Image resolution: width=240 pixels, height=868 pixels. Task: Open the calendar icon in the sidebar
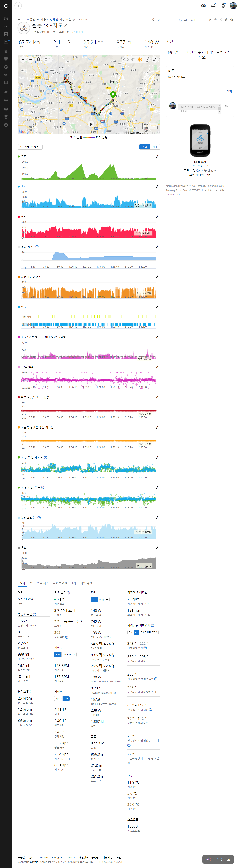[x=6, y=34]
